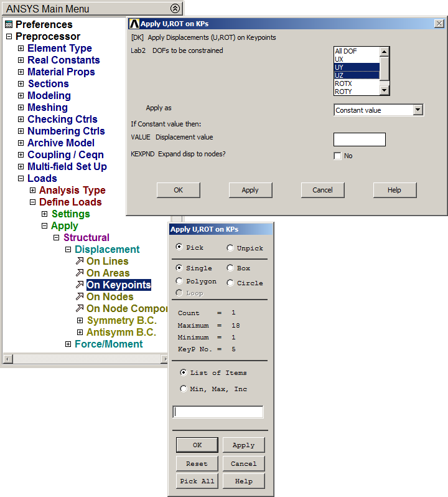This screenshot has width=448, height=497.
Task: Click the arrow icon beside On Areas
Action: pos(79,273)
